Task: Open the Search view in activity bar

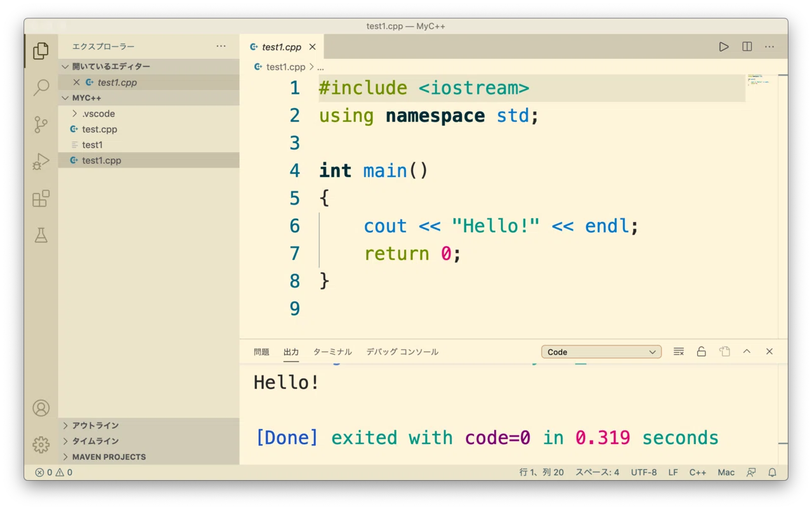Action: pyautogui.click(x=41, y=88)
